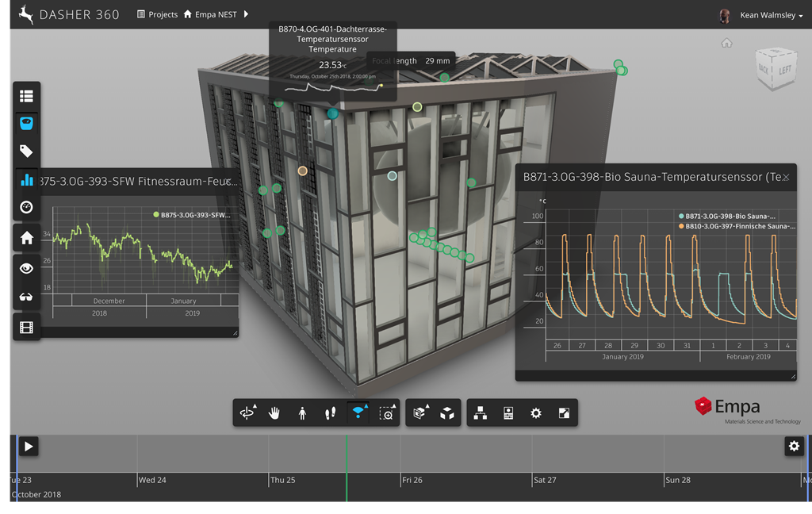This screenshot has width=812, height=514.
Task: Expand the Kean Walmsley user menu
Action: pyautogui.click(x=766, y=15)
